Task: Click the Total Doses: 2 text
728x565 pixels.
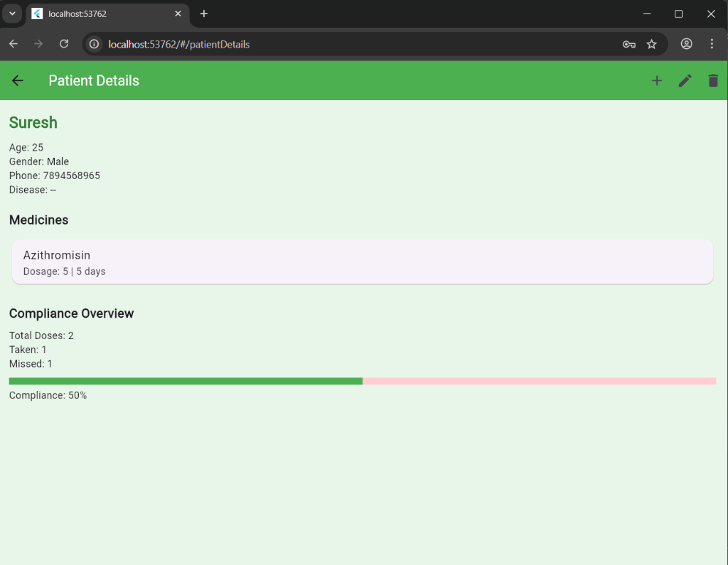Action: click(x=41, y=335)
